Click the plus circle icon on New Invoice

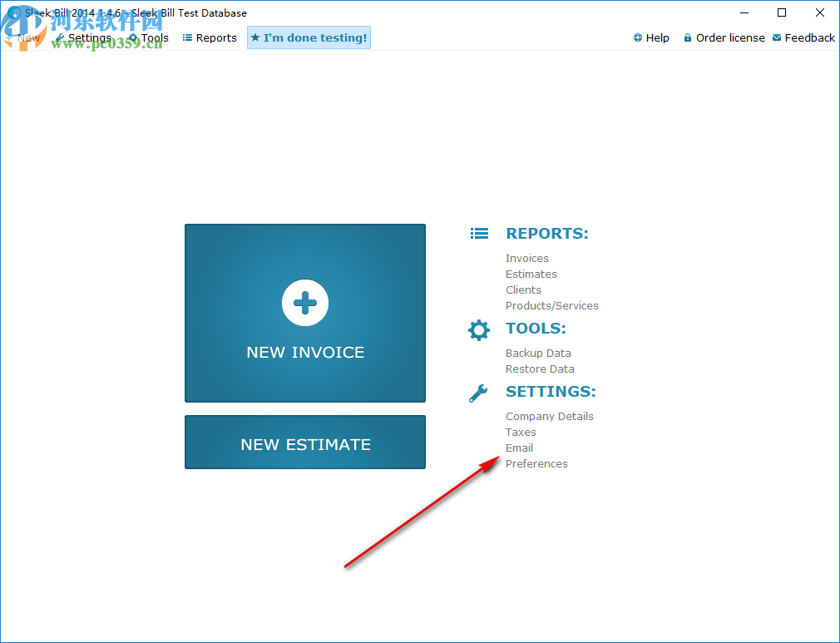pyautogui.click(x=305, y=303)
